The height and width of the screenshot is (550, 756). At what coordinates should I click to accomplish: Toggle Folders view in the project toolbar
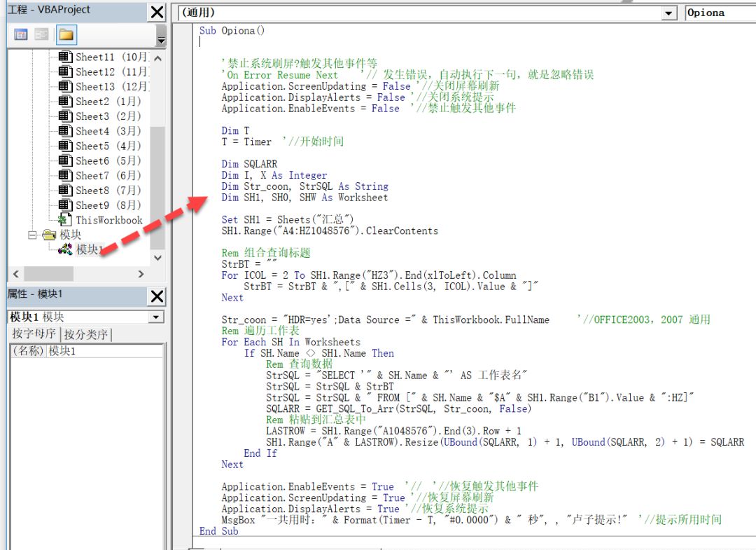[x=66, y=35]
